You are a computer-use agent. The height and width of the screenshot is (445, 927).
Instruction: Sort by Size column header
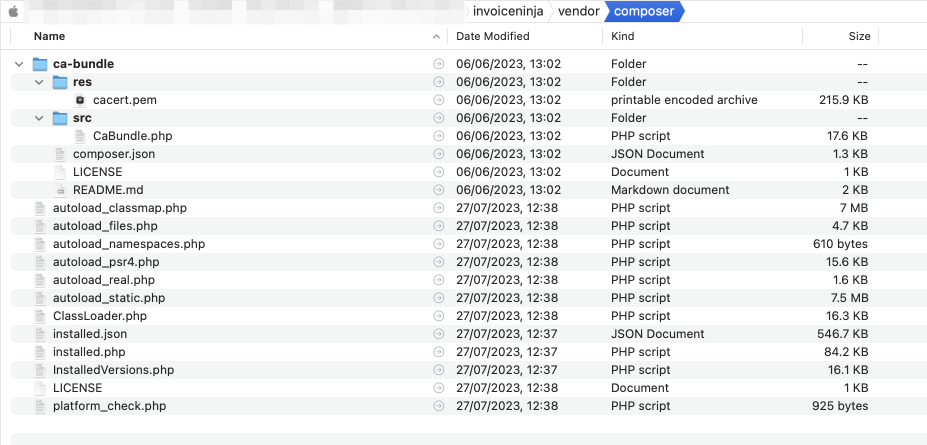(x=859, y=36)
